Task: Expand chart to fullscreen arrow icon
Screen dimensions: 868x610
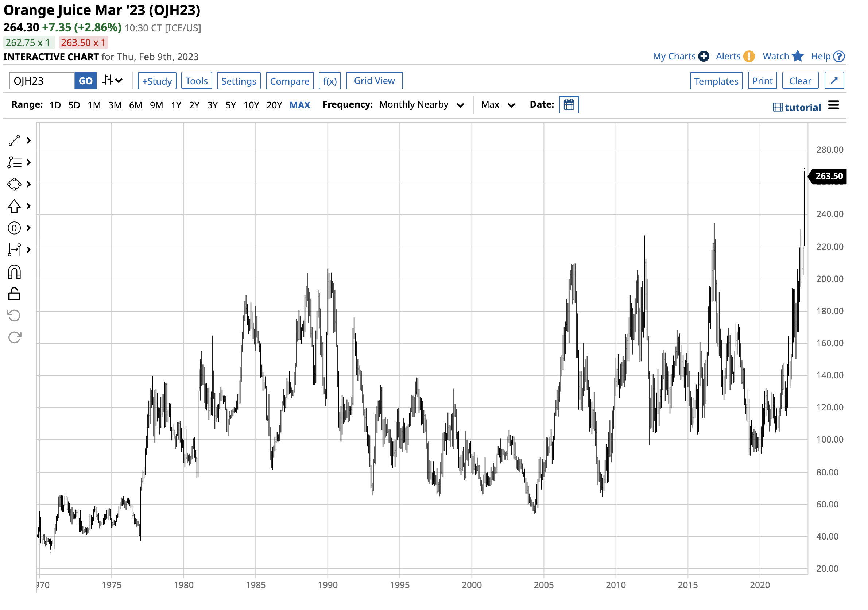Action: [834, 81]
